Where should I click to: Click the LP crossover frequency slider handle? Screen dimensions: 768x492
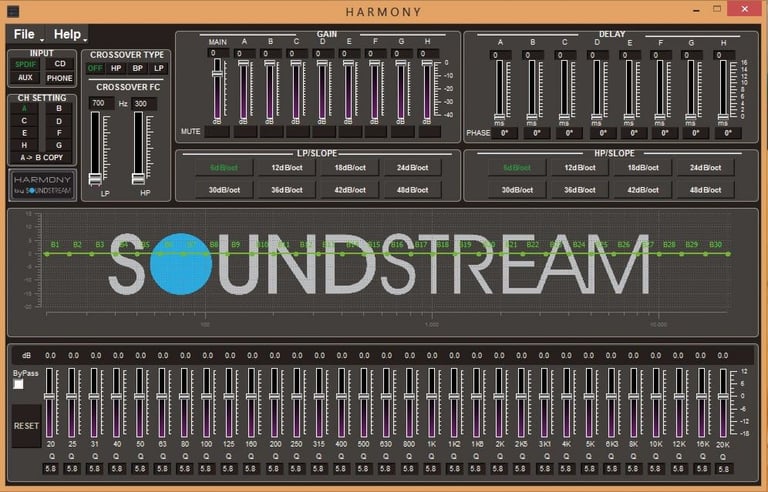pos(96,179)
